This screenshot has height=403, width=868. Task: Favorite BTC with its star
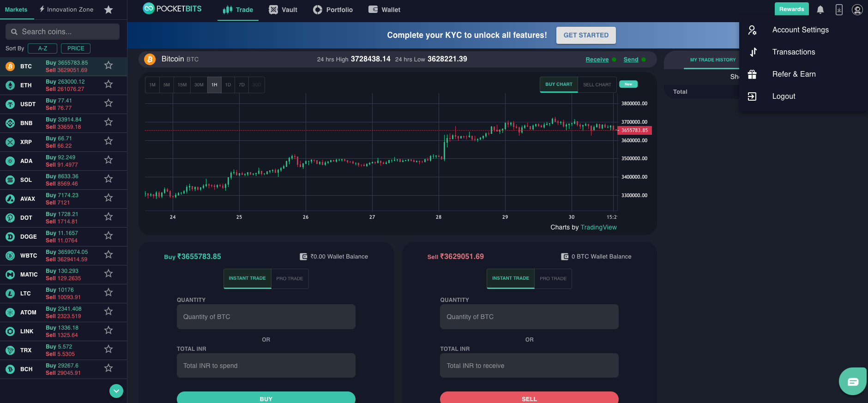[108, 66]
